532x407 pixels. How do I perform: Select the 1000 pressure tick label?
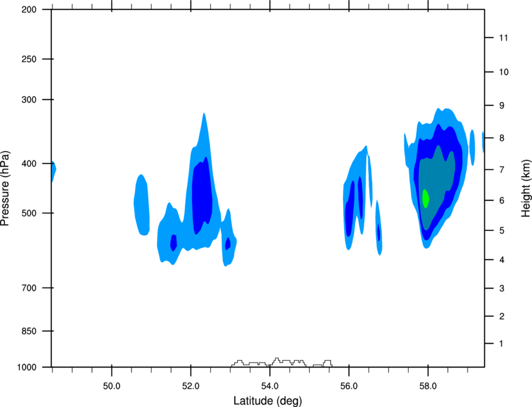(27, 368)
